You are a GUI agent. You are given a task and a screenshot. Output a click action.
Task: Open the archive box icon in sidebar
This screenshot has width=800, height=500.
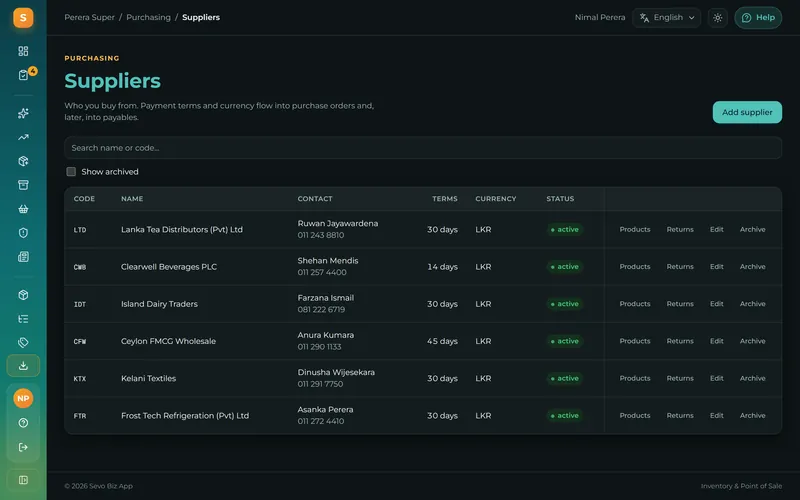tap(23, 185)
